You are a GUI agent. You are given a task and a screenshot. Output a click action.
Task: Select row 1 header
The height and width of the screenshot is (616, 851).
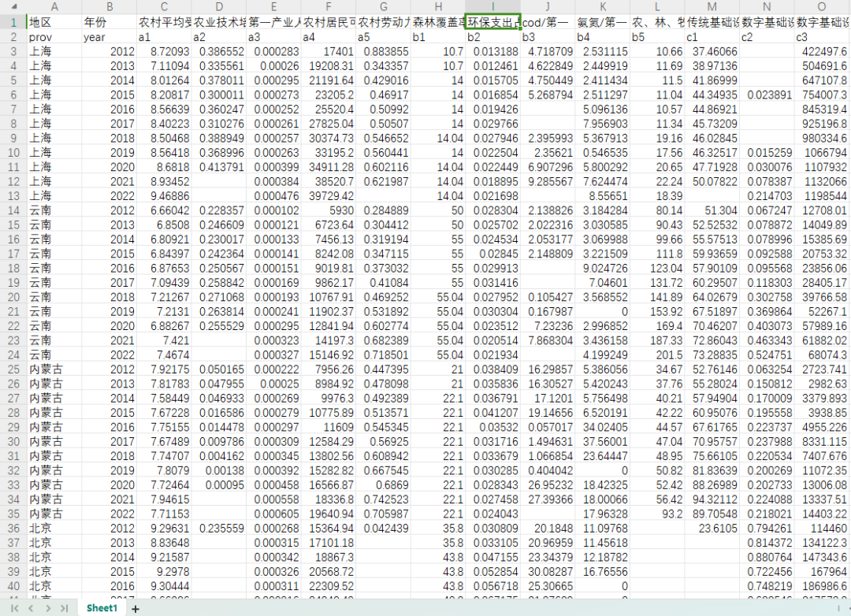(13, 22)
